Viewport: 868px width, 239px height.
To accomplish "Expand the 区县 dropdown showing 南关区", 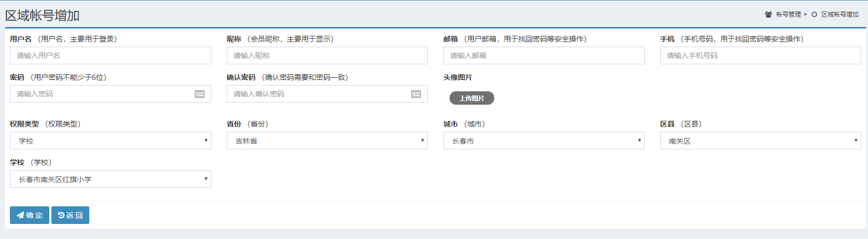I will pos(760,140).
